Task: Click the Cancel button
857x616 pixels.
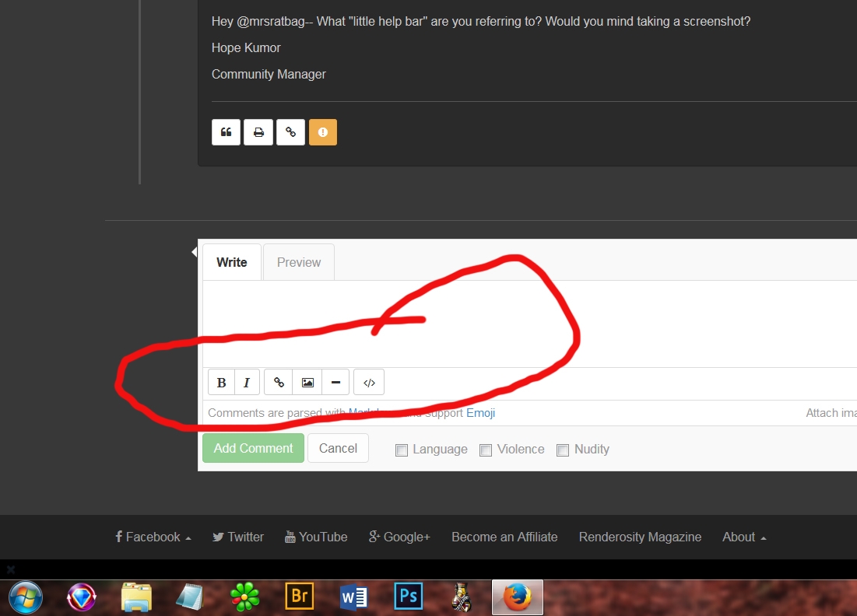Action: pyautogui.click(x=338, y=448)
